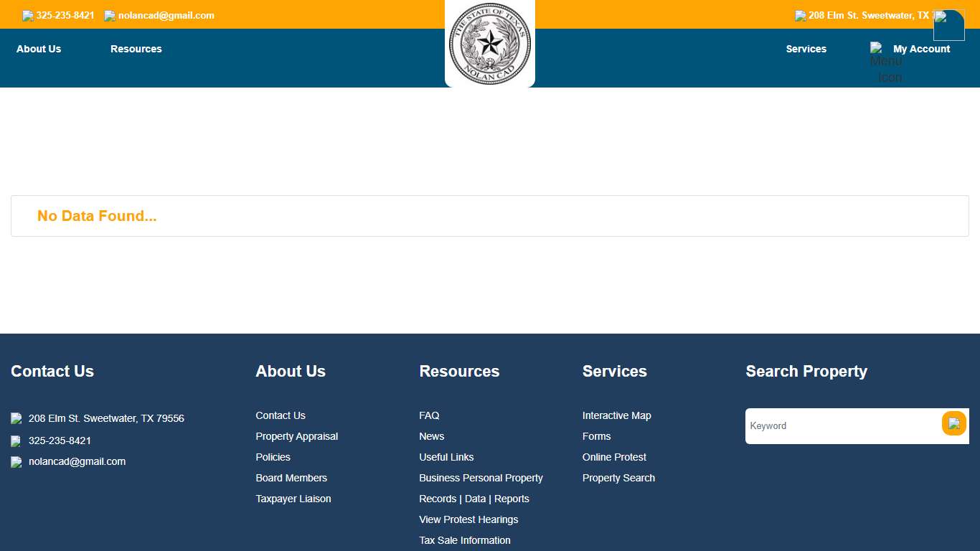Click the email icon in top bar
Viewport: 980px width, 551px height.
110,16
